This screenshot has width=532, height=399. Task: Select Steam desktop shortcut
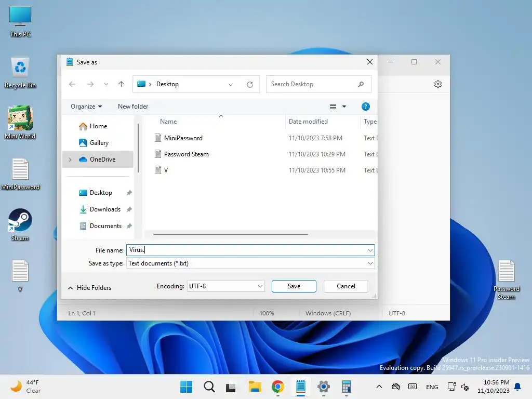click(20, 224)
